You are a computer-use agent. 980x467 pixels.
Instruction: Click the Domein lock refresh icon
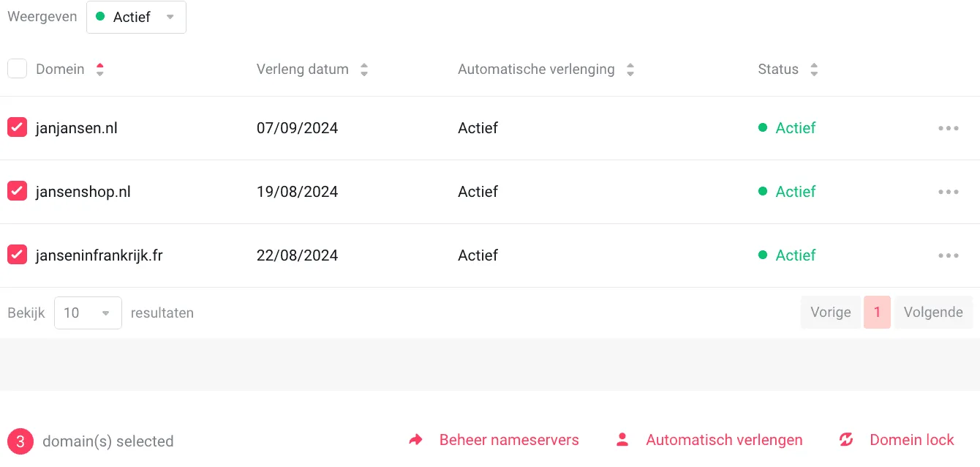point(846,440)
